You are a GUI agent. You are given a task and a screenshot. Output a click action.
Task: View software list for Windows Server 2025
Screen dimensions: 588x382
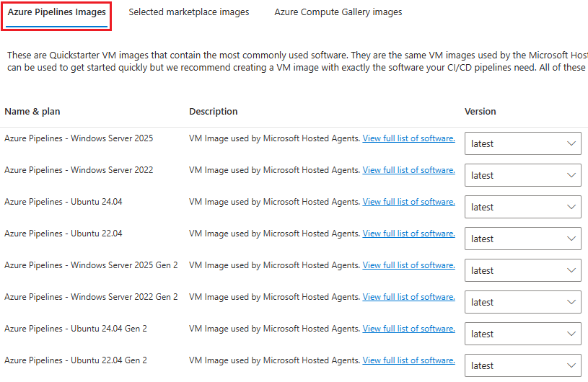tap(409, 138)
